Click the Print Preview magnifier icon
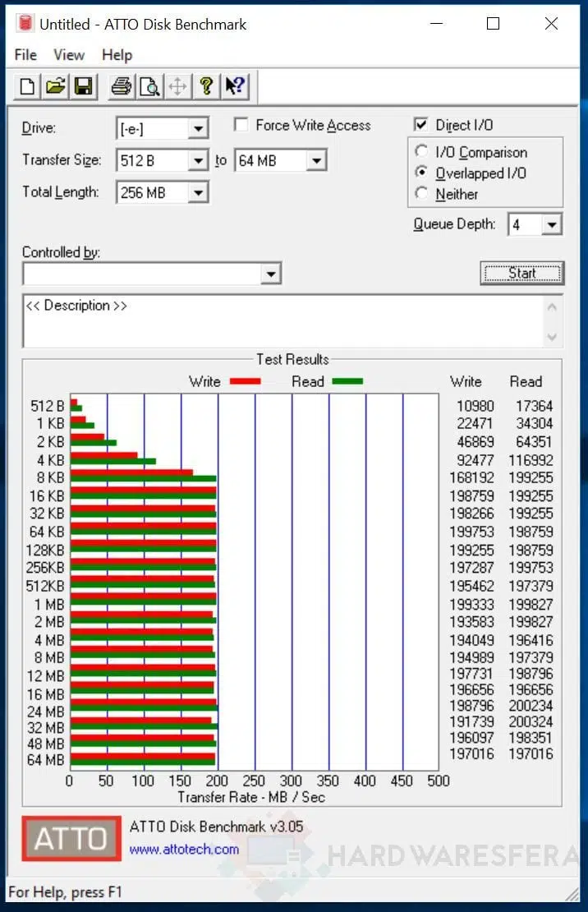Image resolution: width=588 pixels, height=912 pixels. point(149,86)
